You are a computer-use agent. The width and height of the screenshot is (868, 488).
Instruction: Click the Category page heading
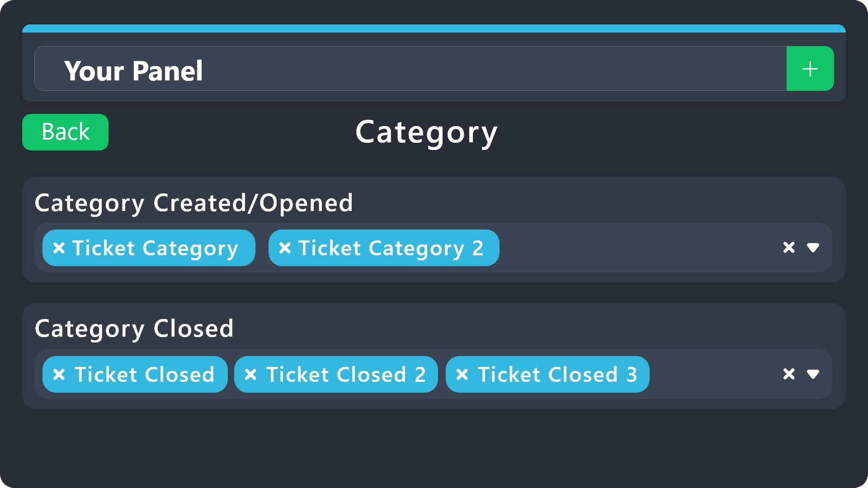pyautogui.click(x=426, y=132)
